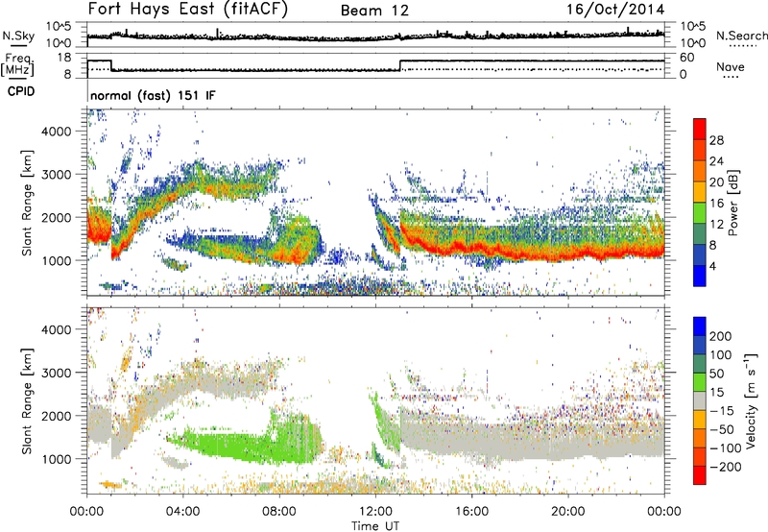Click the '200' label on the Velocity colorbar

click(x=721, y=336)
